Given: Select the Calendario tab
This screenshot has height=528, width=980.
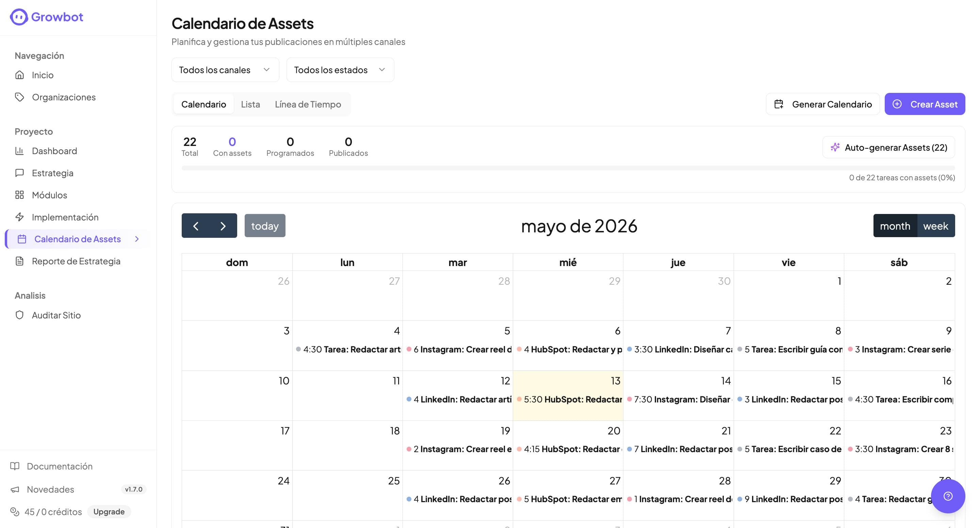Looking at the screenshot, I should click(203, 104).
